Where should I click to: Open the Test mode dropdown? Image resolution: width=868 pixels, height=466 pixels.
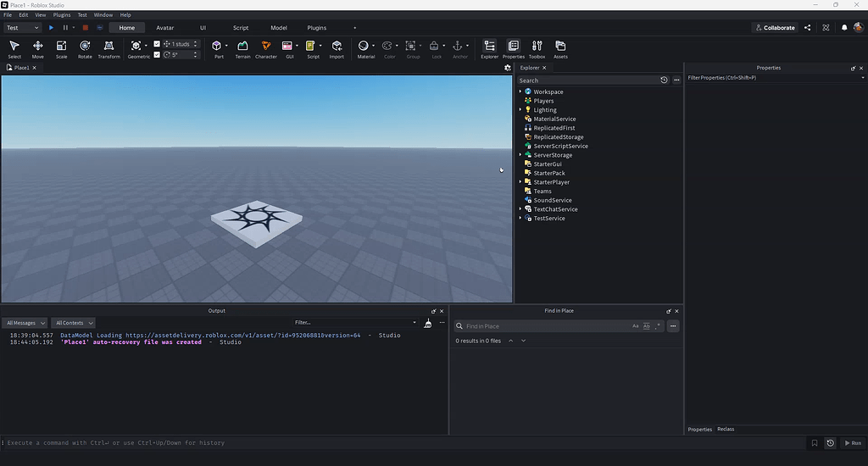click(23, 28)
